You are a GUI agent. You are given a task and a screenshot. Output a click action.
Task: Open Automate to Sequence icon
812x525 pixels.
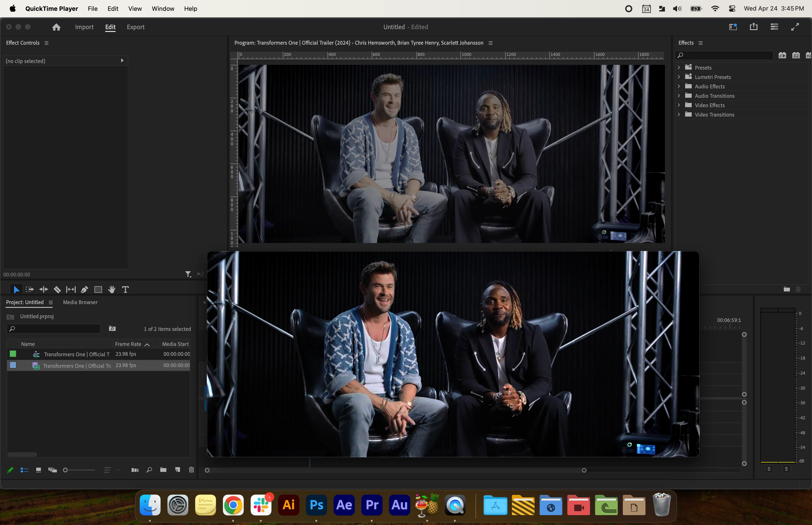coord(135,470)
